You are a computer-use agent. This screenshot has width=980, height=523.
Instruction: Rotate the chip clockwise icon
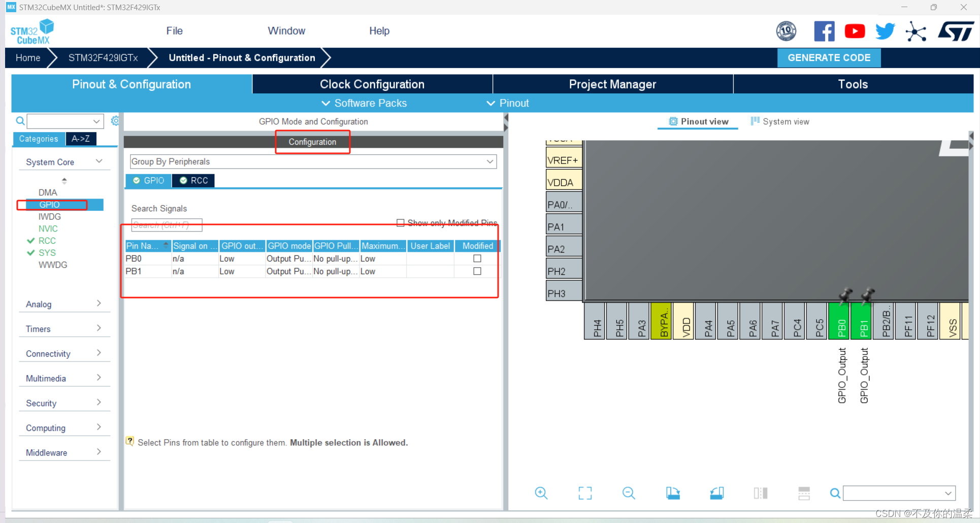[x=673, y=493]
